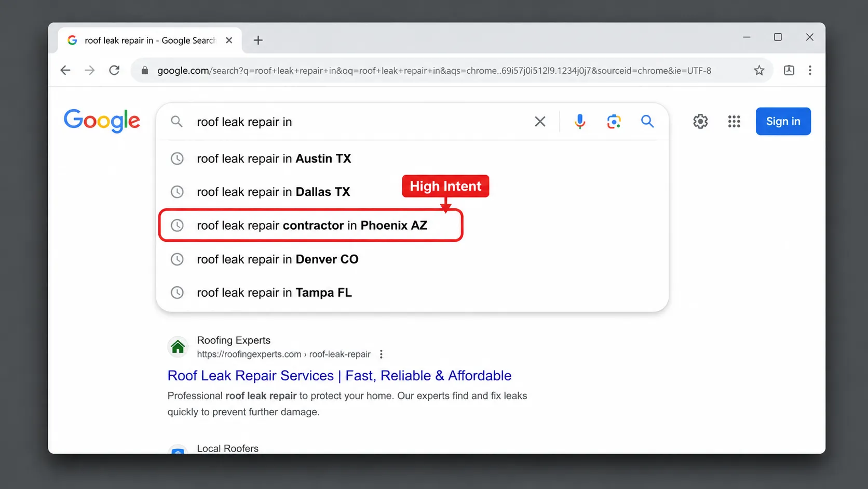
Task: Go back with the browser back arrow
Action: (x=65, y=70)
